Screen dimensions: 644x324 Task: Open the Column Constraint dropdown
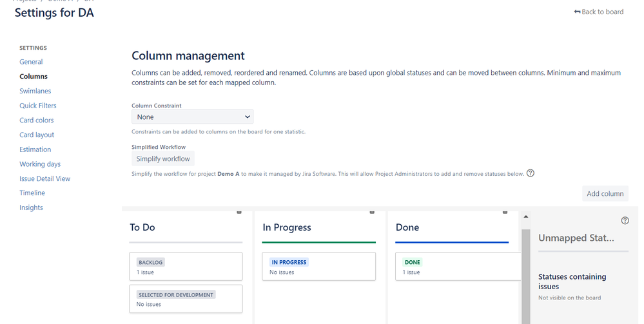(x=192, y=117)
